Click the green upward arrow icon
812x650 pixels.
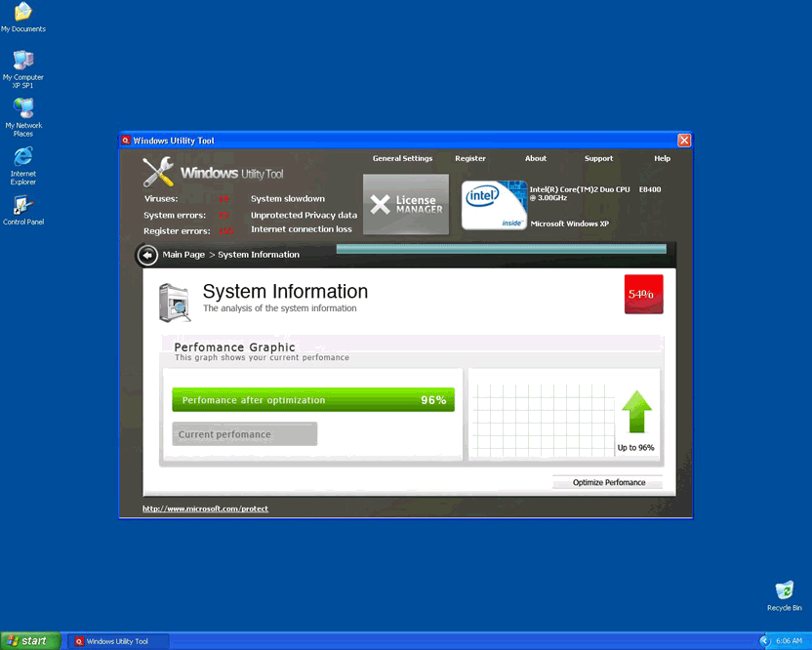point(636,413)
